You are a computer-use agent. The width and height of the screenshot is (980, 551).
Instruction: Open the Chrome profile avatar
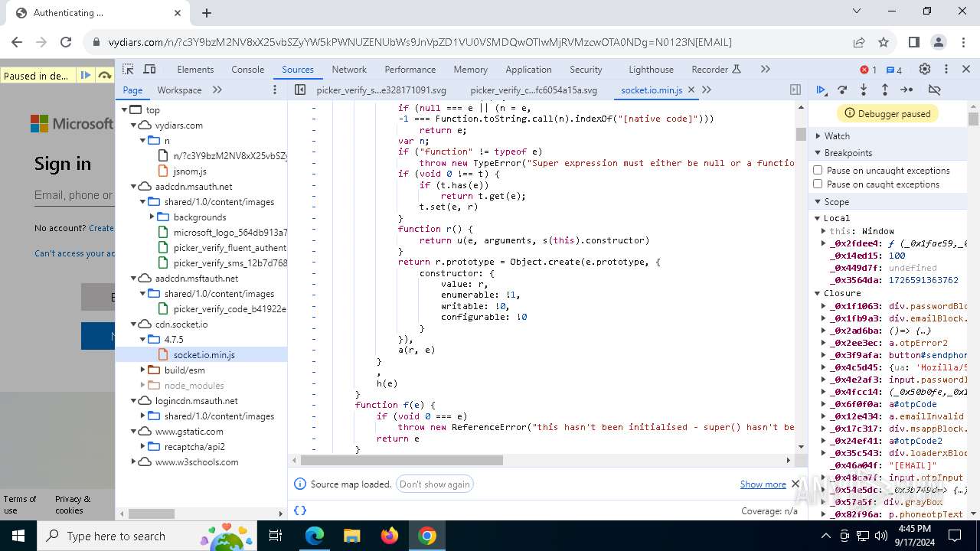[x=939, y=42]
